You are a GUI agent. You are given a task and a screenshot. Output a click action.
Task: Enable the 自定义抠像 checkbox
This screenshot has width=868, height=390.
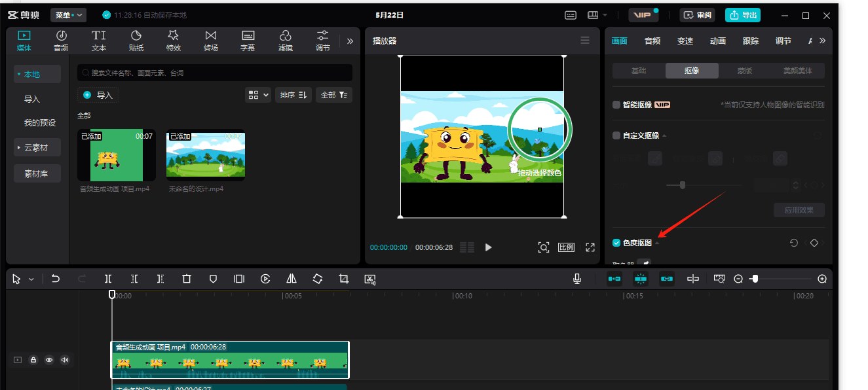coord(616,135)
